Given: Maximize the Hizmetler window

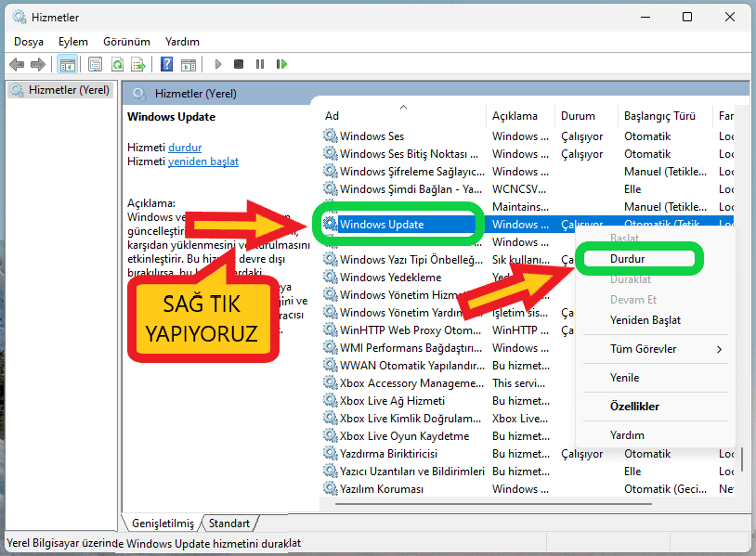Looking at the screenshot, I should click(687, 17).
